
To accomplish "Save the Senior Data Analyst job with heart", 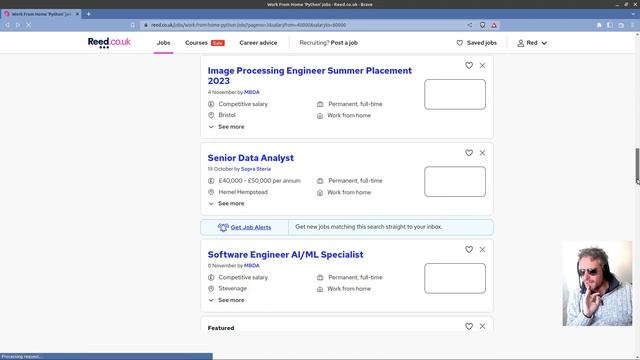I will pos(469,153).
